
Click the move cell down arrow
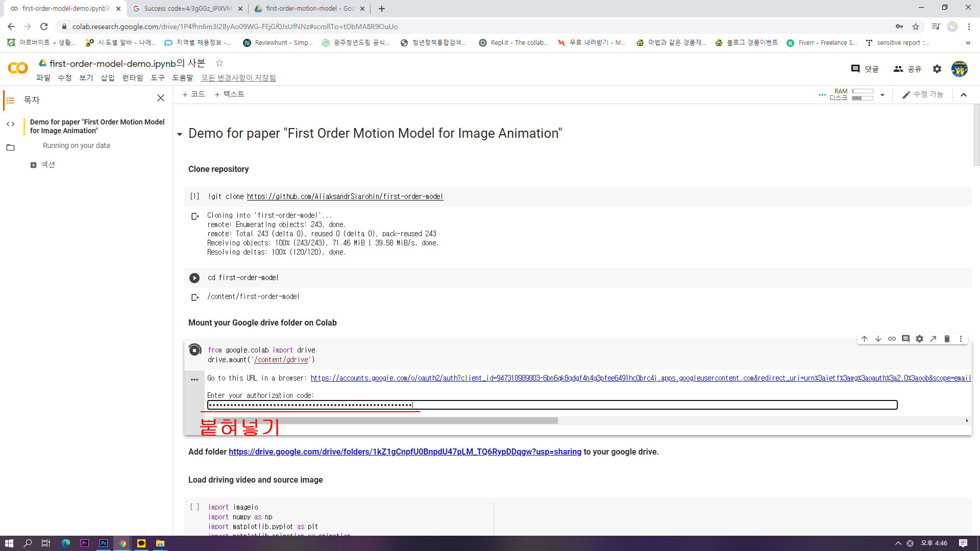pyautogui.click(x=878, y=339)
